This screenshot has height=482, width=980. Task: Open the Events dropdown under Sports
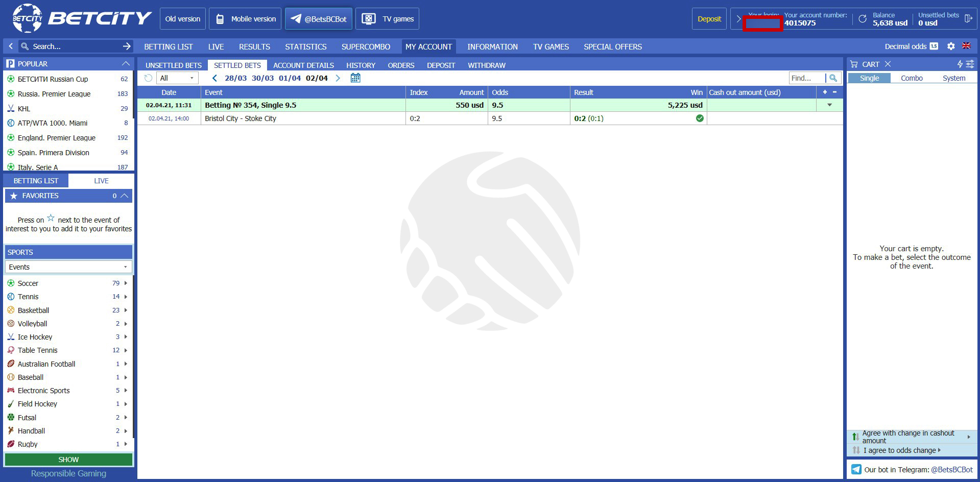(x=68, y=267)
